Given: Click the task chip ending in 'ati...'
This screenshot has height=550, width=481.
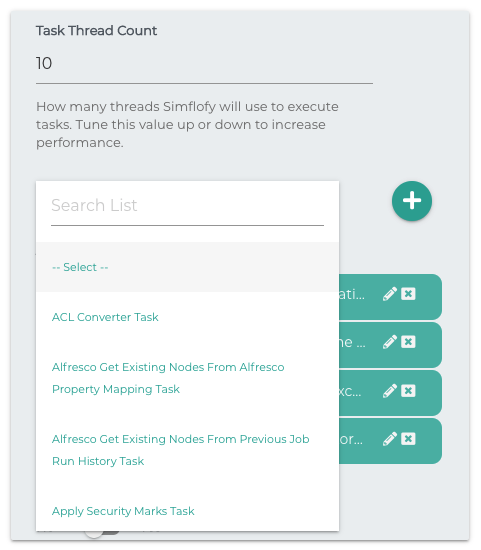Looking at the screenshot, I should click(x=390, y=297).
